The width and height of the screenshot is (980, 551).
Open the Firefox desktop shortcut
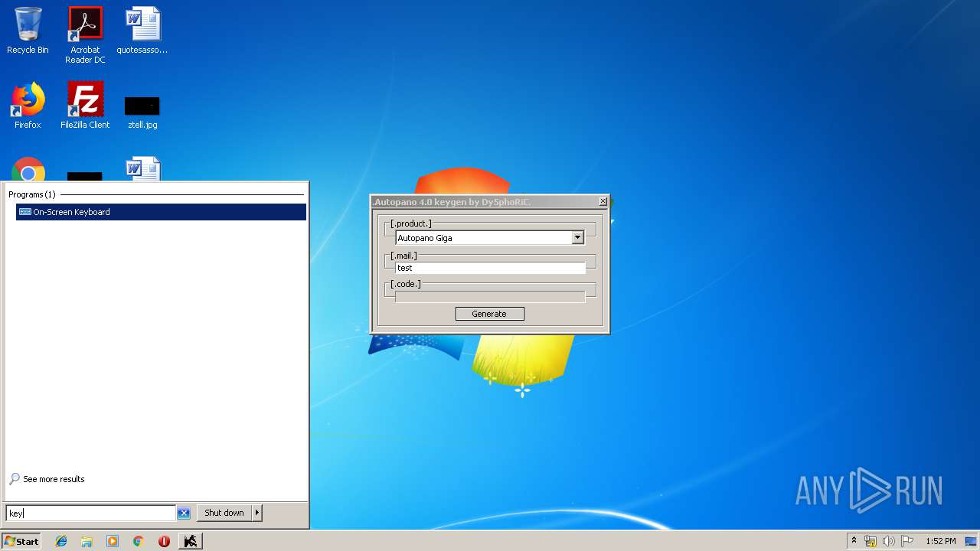(28, 106)
